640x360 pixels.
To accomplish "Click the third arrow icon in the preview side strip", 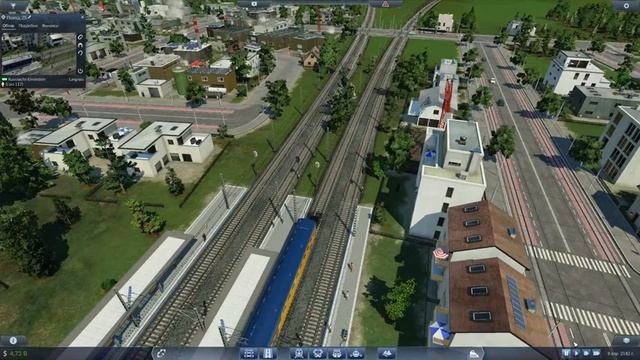I will pos(80,53).
